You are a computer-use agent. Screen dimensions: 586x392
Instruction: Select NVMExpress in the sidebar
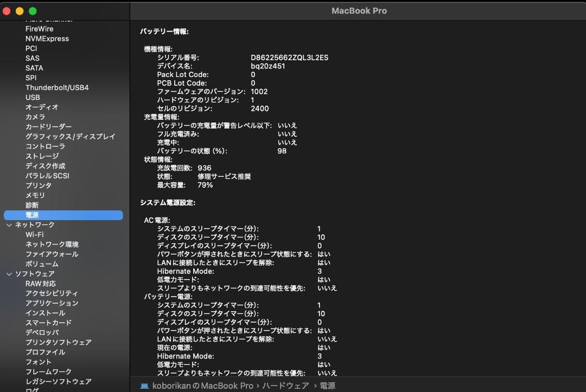[x=47, y=38]
